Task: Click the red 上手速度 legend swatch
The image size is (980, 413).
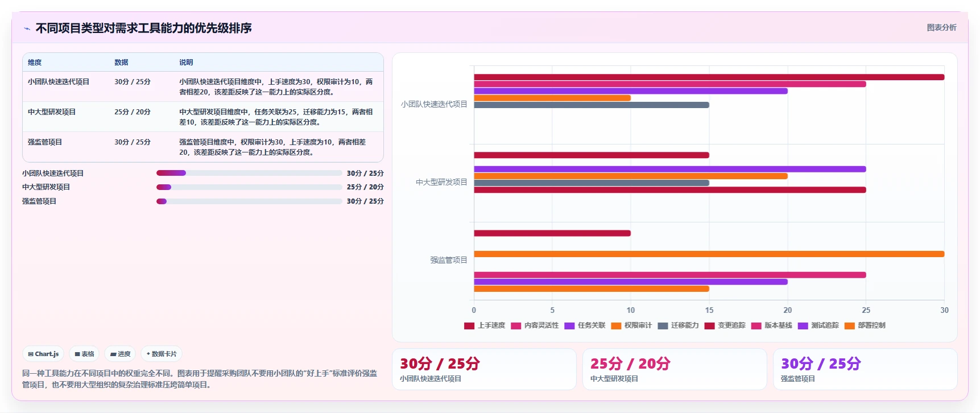Action: point(469,326)
